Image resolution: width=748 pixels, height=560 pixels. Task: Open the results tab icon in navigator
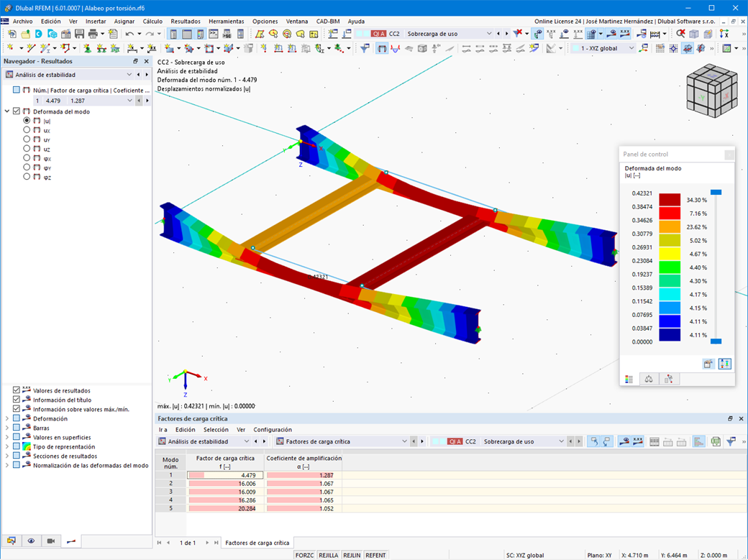[71, 541]
